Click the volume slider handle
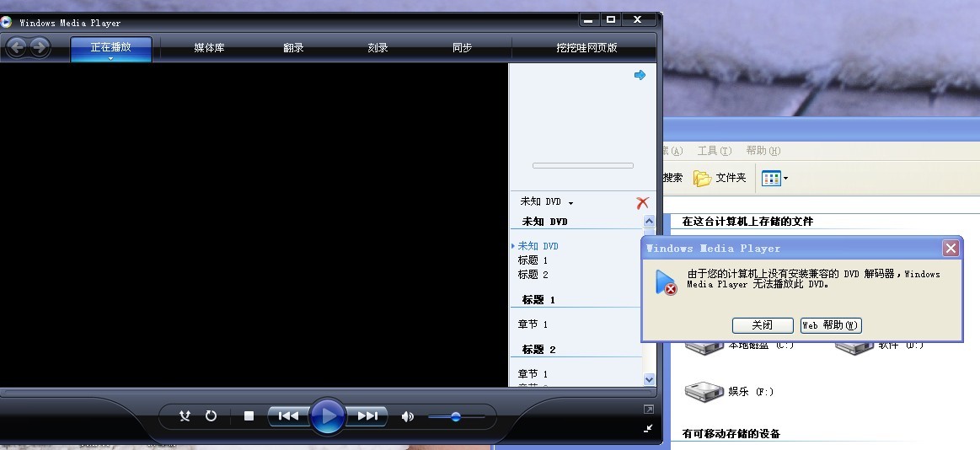Image resolution: width=980 pixels, height=450 pixels. click(456, 416)
